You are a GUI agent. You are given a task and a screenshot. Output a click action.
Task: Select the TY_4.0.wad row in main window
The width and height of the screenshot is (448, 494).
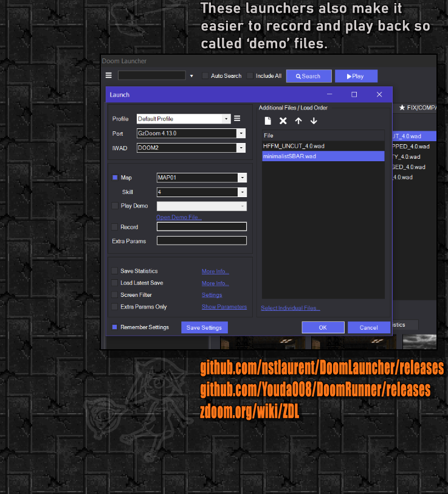(414, 156)
